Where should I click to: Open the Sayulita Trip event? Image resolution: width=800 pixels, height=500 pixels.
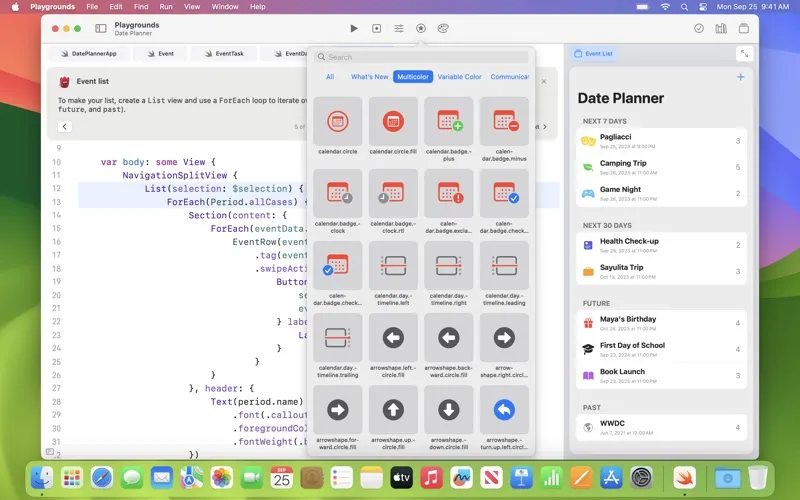tap(661, 271)
